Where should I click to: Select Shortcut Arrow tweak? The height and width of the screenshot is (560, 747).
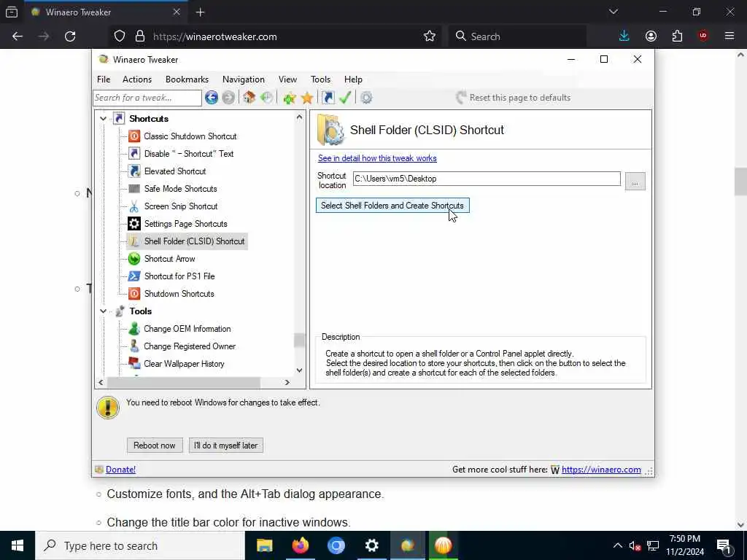coord(169,259)
